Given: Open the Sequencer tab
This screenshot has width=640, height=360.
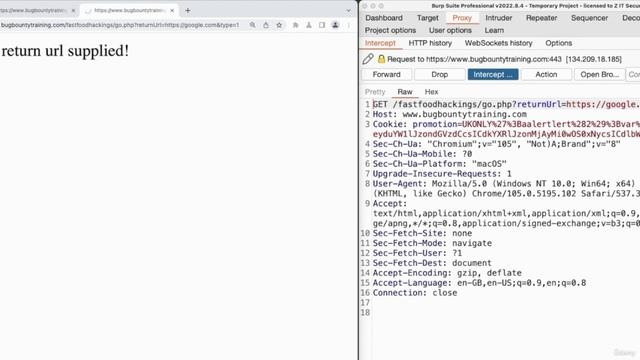Looking at the screenshot, I should point(589,18).
